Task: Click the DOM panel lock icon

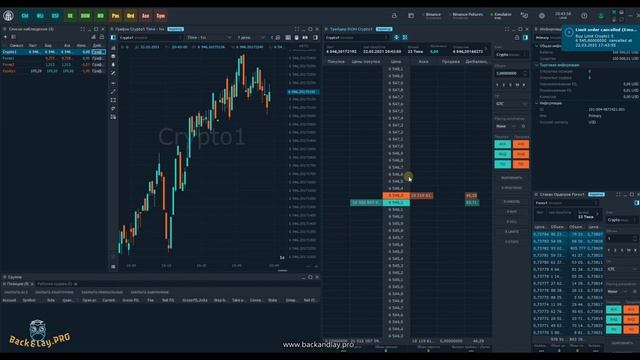Action: pos(517,37)
